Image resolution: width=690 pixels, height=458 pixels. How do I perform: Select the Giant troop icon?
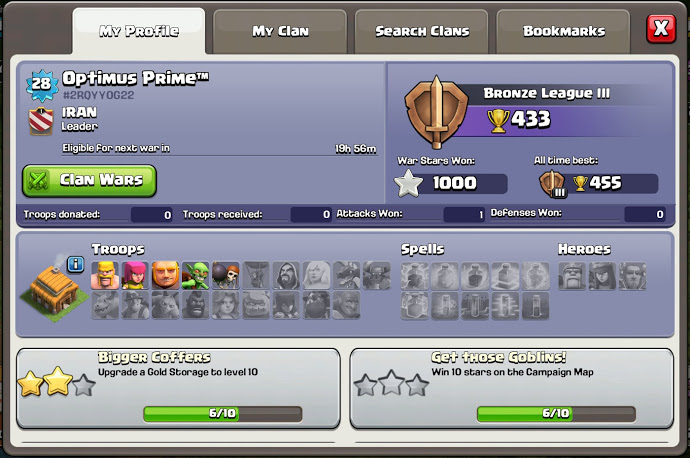point(165,275)
